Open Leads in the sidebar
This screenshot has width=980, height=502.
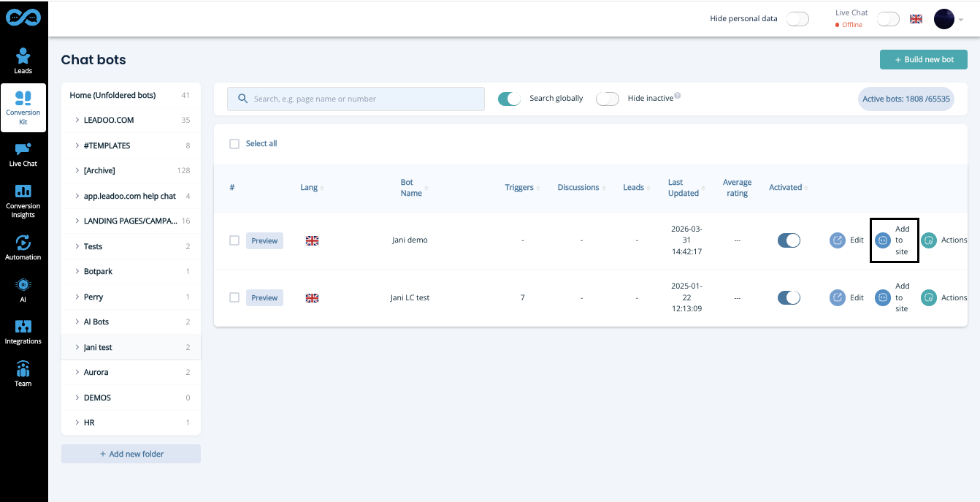tap(23, 61)
